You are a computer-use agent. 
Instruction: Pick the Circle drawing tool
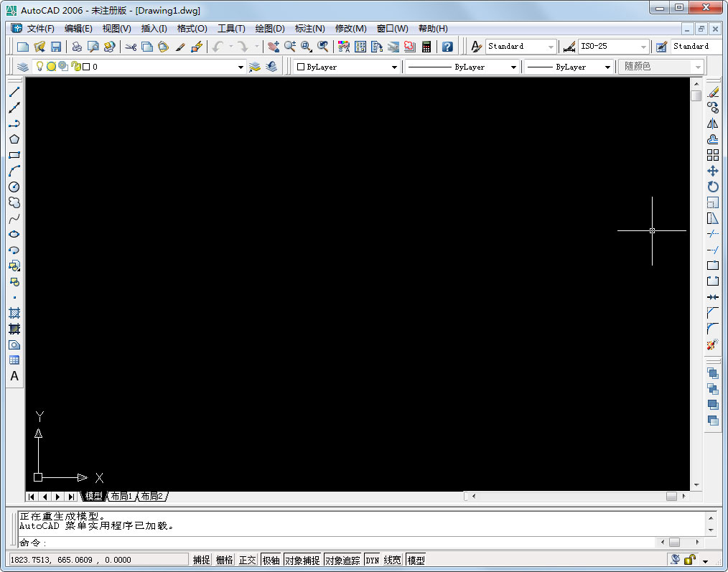pos(14,187)
